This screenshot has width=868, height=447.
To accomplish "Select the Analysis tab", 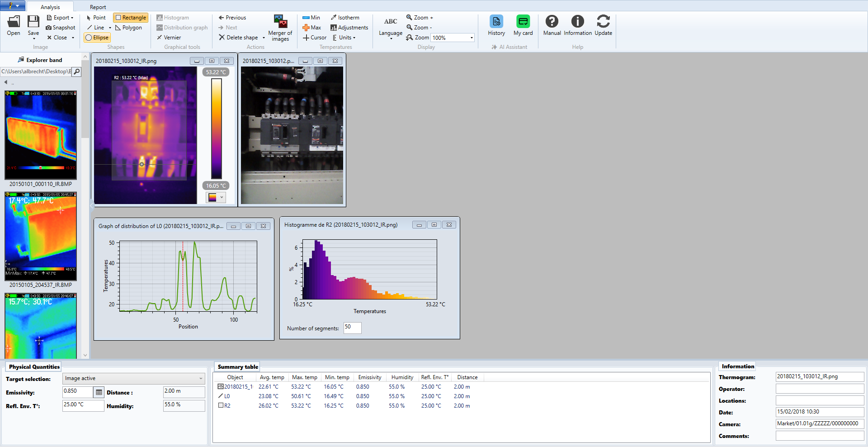I will tap(50, 7).
